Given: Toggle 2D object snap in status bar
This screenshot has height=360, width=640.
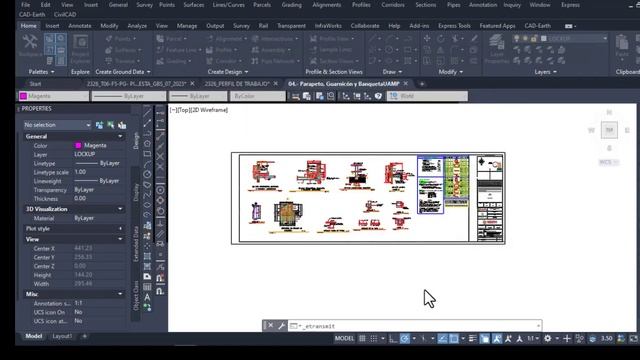Looking at the screenshot, I should (453, 338).
